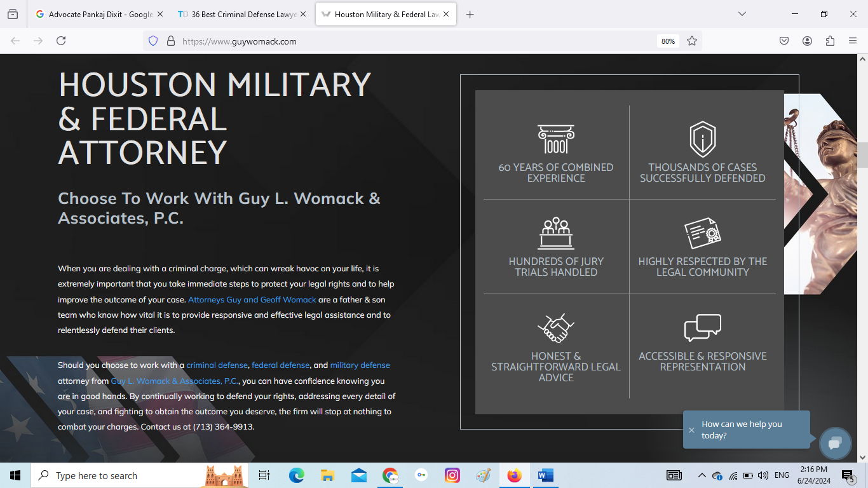Open the military defense link
Image resolution: width=868 pixels, height=488 pixels.
click(360, 365)
